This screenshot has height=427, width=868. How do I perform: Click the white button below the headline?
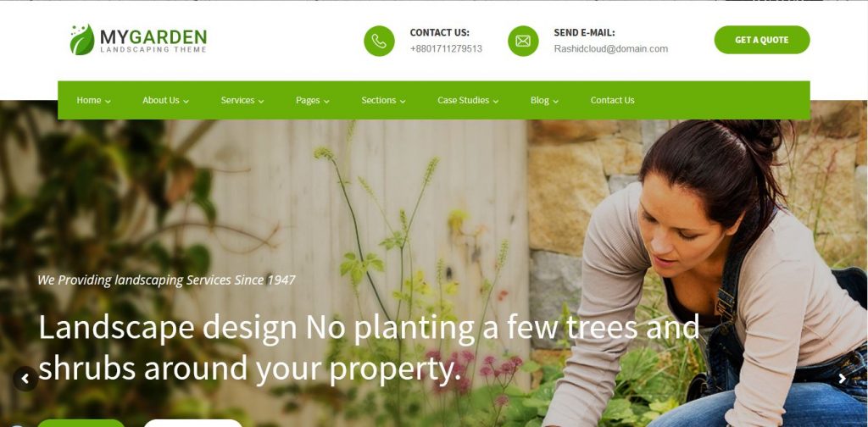(192, 423)
